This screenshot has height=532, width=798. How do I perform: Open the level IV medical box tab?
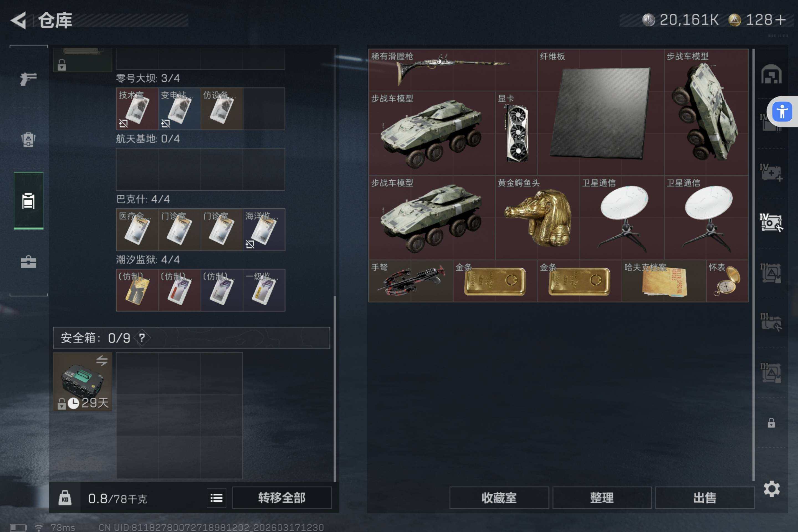771,173
